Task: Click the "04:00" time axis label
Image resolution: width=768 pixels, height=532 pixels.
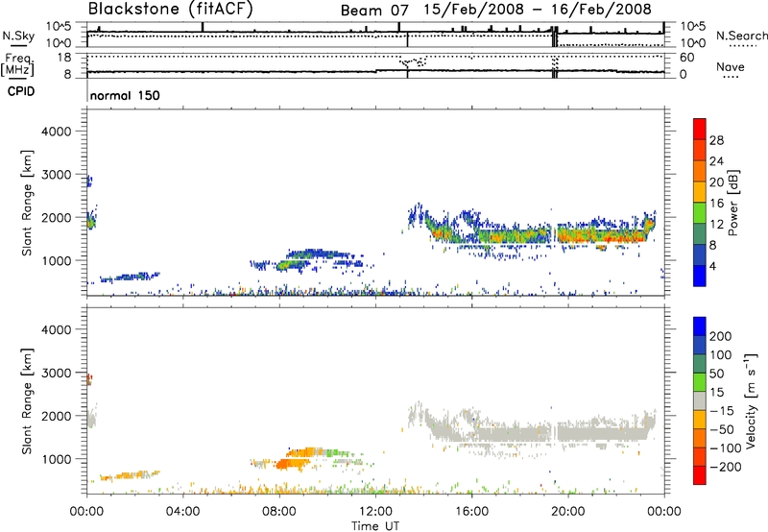Action: click(183, 512)
